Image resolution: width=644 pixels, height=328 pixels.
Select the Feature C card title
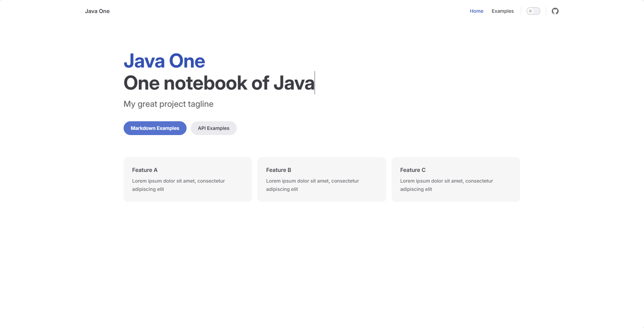click(x=413, y=170)
